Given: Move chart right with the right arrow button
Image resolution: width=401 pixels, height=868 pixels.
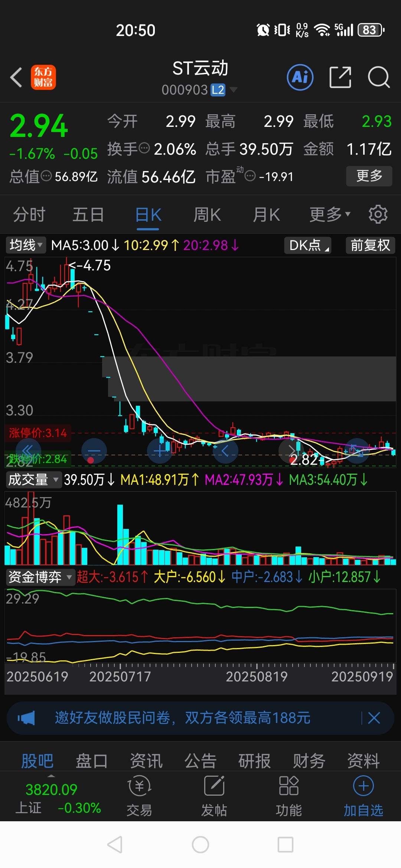Looking at the screenshot, I should point(291,450).
